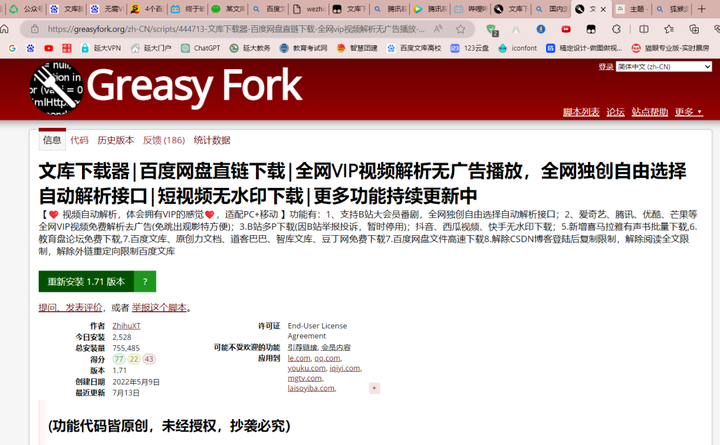Open the language selector dropdown 简体中文
Viewport: 720px width, 445px height.
[664, 67]
